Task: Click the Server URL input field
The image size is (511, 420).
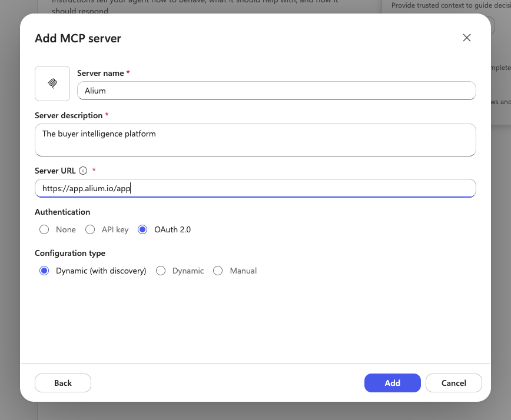Action: click(255, 188)
